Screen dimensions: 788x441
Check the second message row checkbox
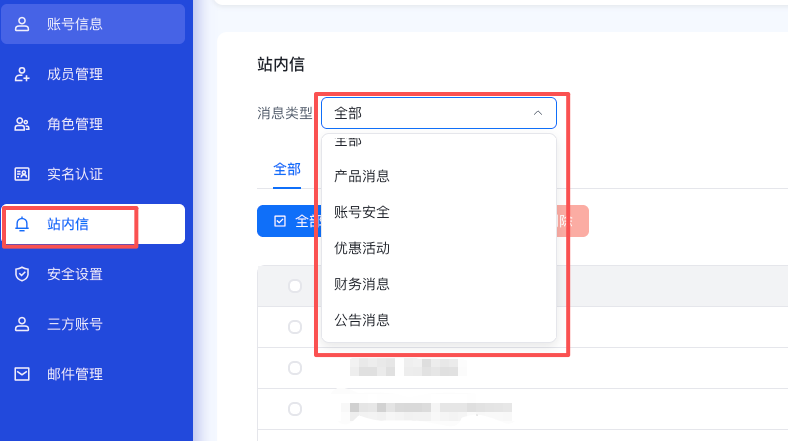(295, 368)
